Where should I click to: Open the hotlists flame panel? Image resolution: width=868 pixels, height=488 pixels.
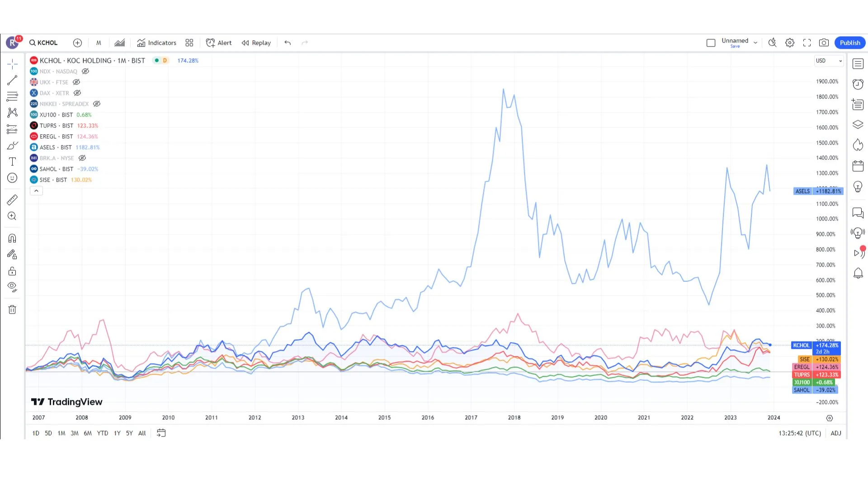(858, 145)
